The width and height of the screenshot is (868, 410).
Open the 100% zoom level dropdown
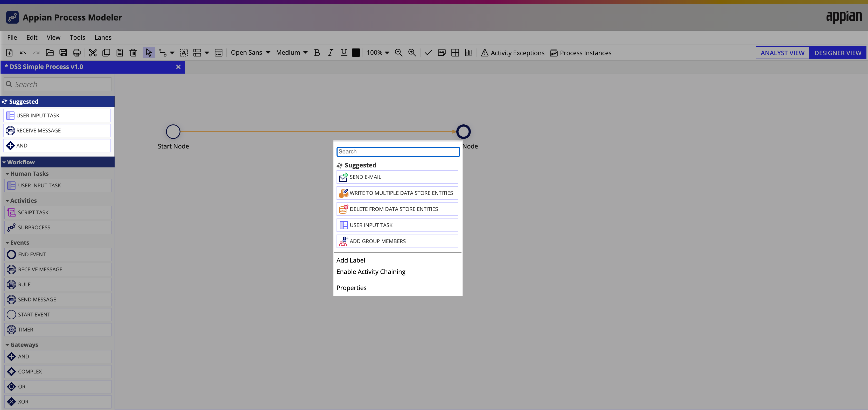click(378, 53)
